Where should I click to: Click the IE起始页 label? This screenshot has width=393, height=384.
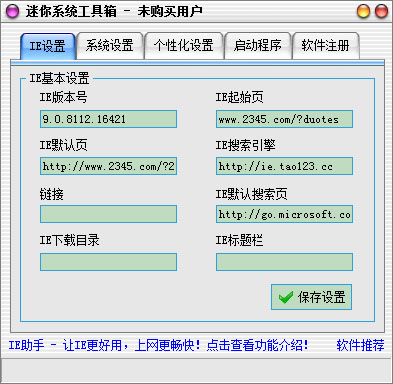point(240,97)
